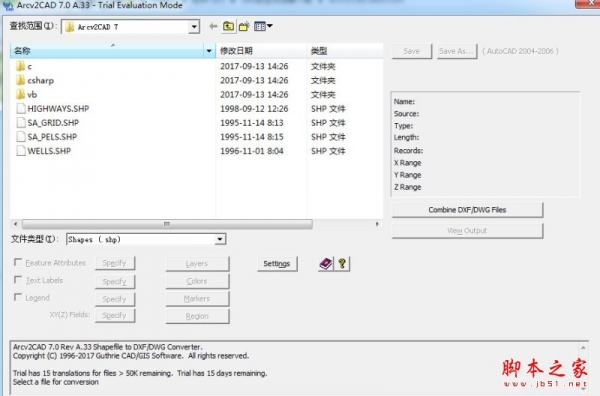
Task: Select the HIGHWAYS.SHP file name
Action: [x=58, y=109]
